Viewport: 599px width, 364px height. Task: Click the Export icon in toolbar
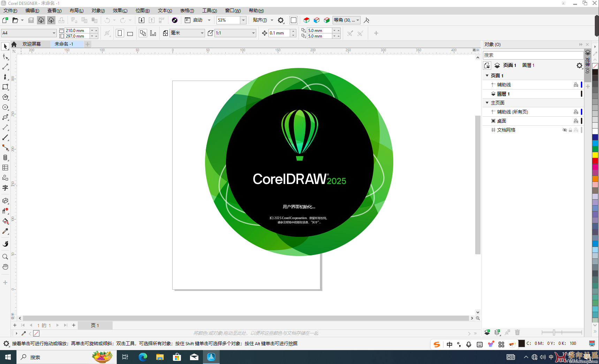(x=151, y=20)
